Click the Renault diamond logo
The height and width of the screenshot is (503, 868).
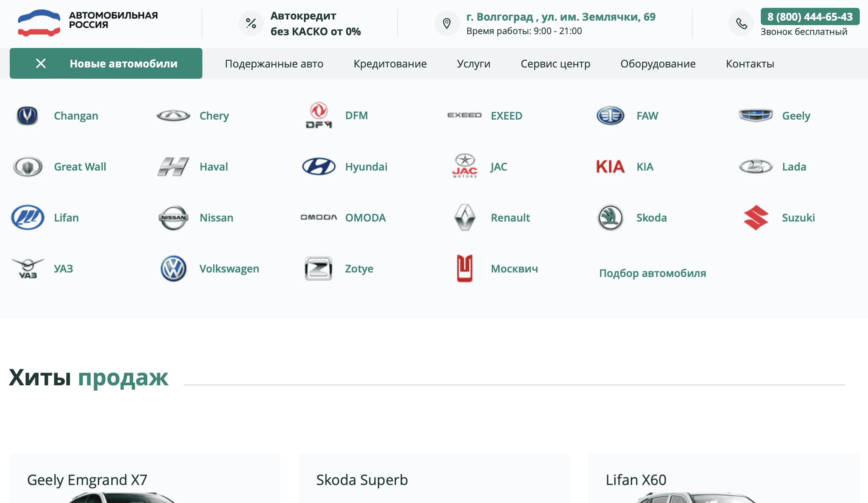(465, 217)
